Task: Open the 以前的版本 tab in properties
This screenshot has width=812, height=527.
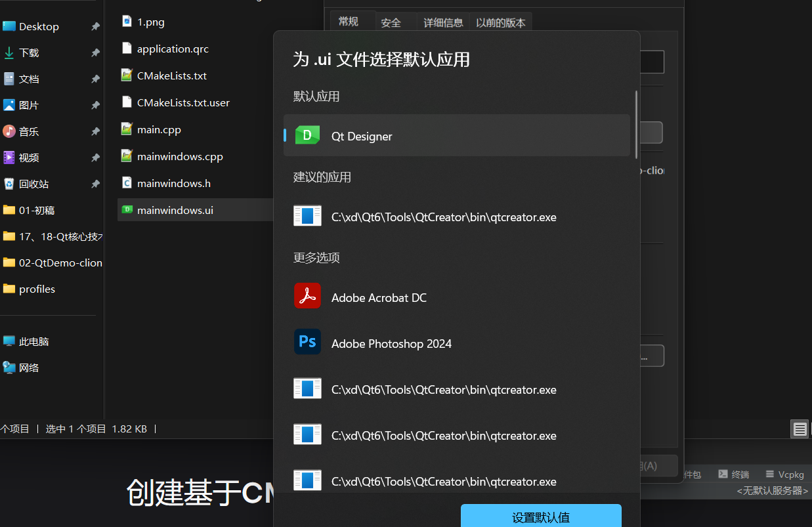Action: (x=501, y=22)
